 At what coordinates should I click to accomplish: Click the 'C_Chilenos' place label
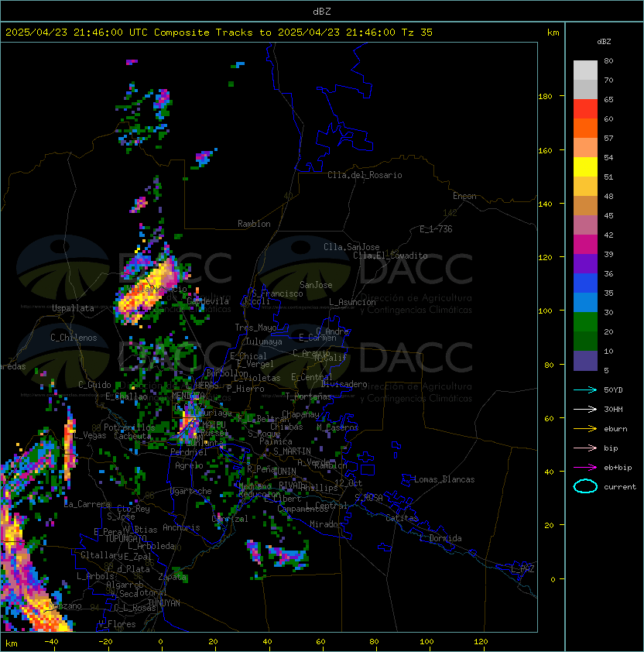(74, 338)
